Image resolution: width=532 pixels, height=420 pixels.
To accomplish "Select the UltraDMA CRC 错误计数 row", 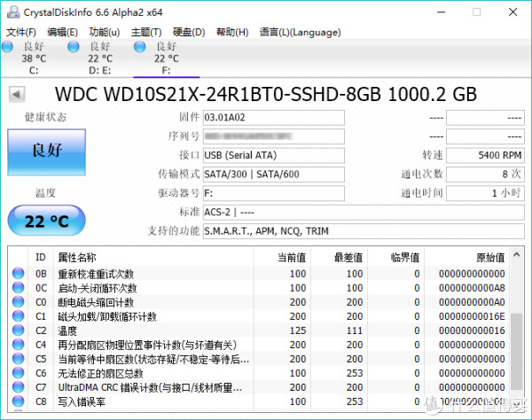I will [x=259, y=387].
